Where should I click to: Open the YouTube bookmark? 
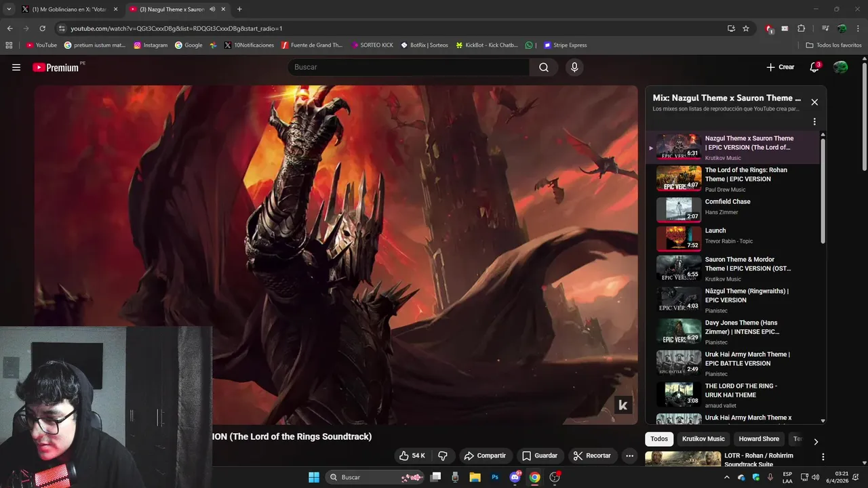pyautogui.click(x=41, y=45)
